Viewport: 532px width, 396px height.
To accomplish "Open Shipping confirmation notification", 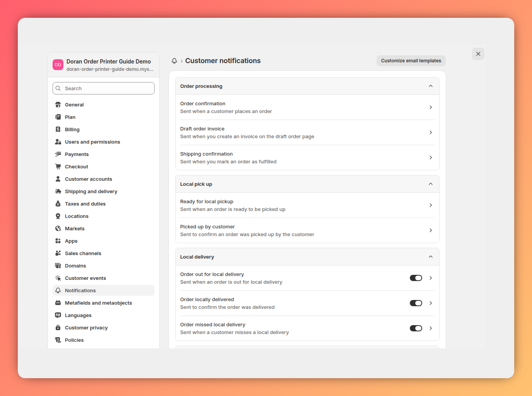I will (307, 158).
